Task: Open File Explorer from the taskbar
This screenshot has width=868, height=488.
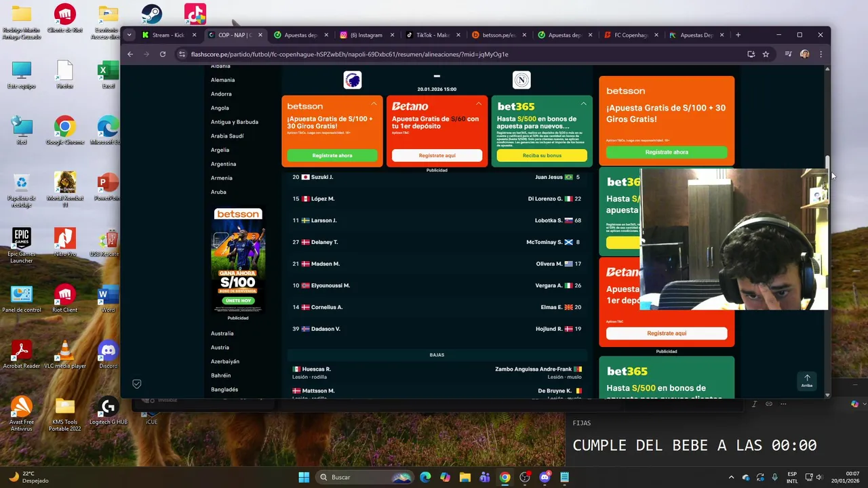Action: [x=465, y=477]
